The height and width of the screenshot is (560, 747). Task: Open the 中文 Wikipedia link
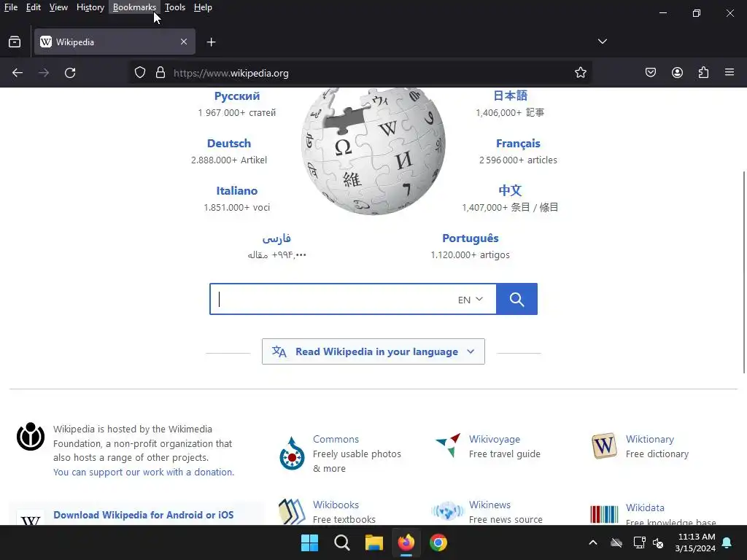(x=510, y=190)
